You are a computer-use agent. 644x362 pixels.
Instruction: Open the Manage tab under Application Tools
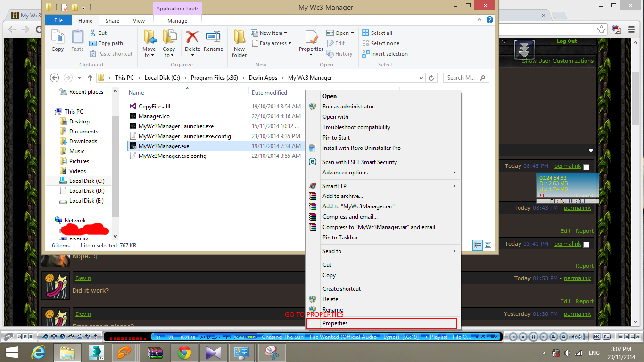pos(177,21)
